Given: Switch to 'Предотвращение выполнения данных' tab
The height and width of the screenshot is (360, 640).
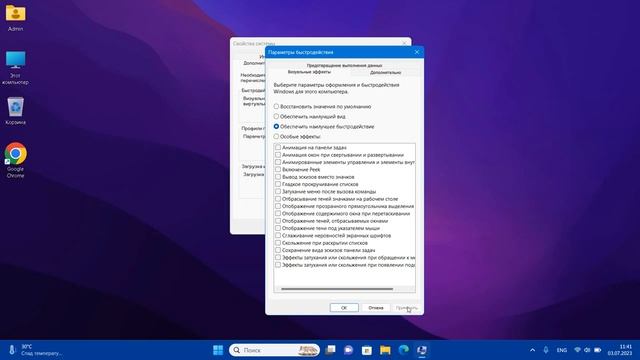Looking at the screenshot, I should [x=344, y=65].
